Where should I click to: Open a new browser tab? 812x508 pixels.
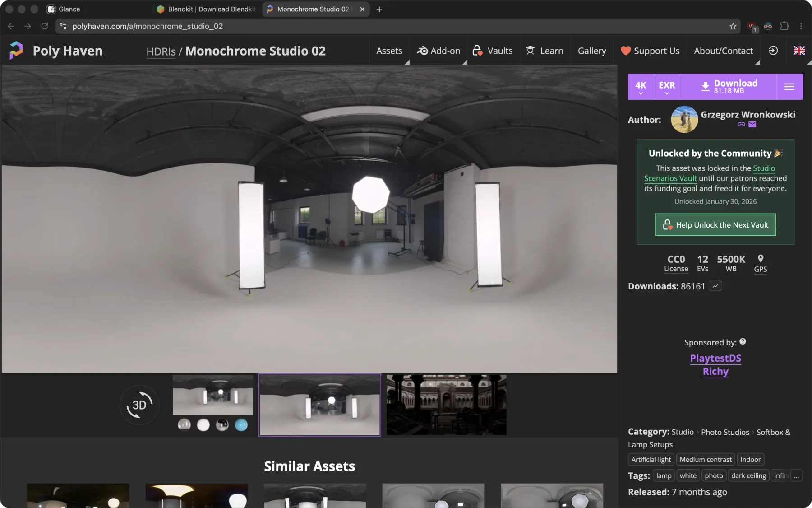click(379, 9)
